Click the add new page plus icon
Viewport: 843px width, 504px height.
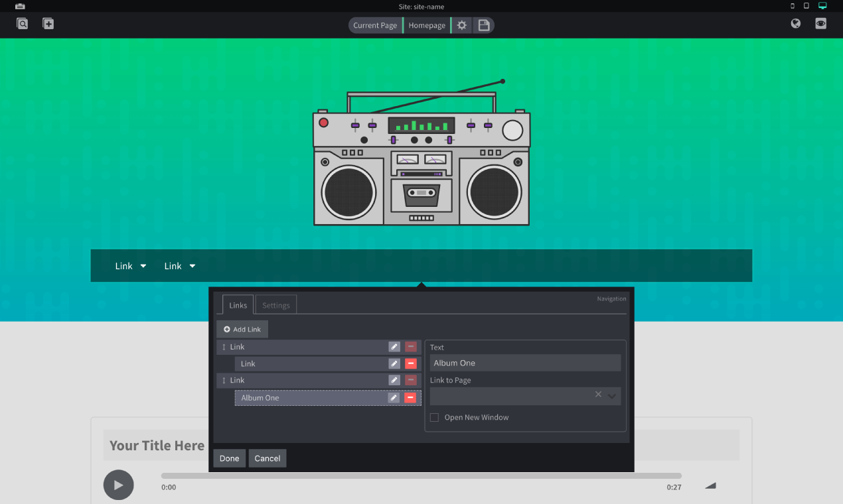point(48,24)
